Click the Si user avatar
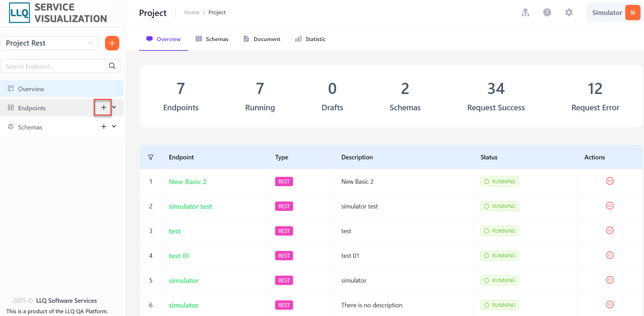644x316 pixels. tap(633, 13)
